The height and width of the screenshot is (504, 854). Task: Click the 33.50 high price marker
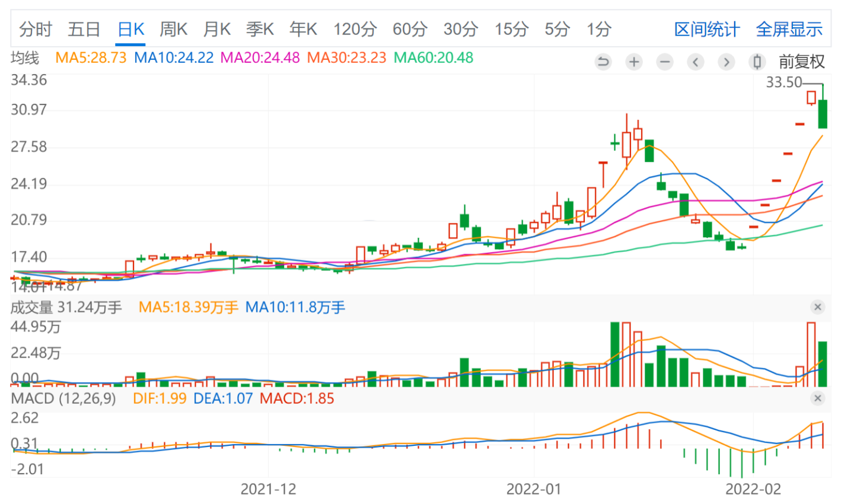(x=784, y=82)
